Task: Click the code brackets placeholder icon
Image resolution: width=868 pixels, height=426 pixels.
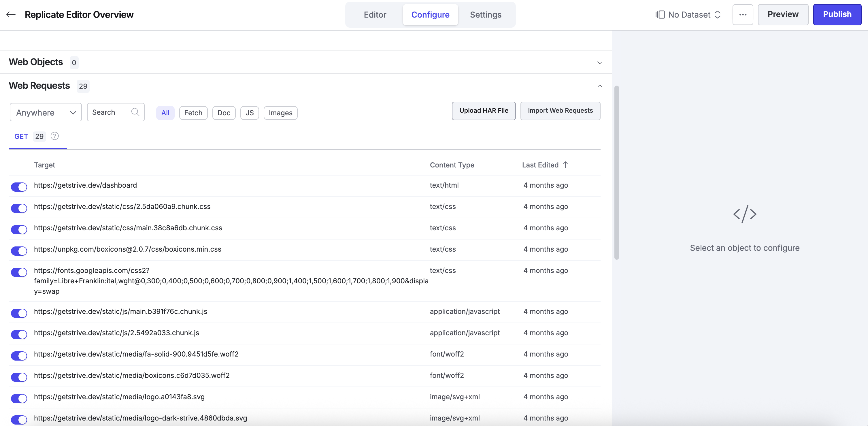Action: tap(745, 214)
